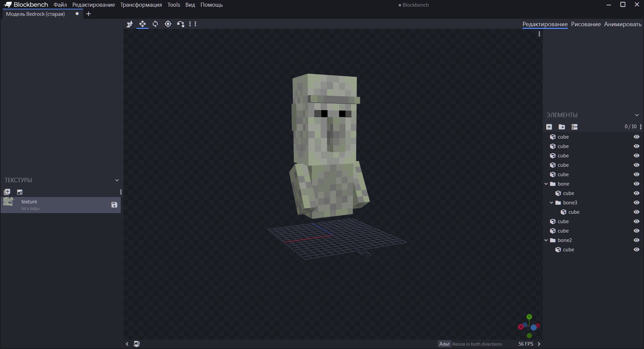Select the Pivot tool

point(168,24)
